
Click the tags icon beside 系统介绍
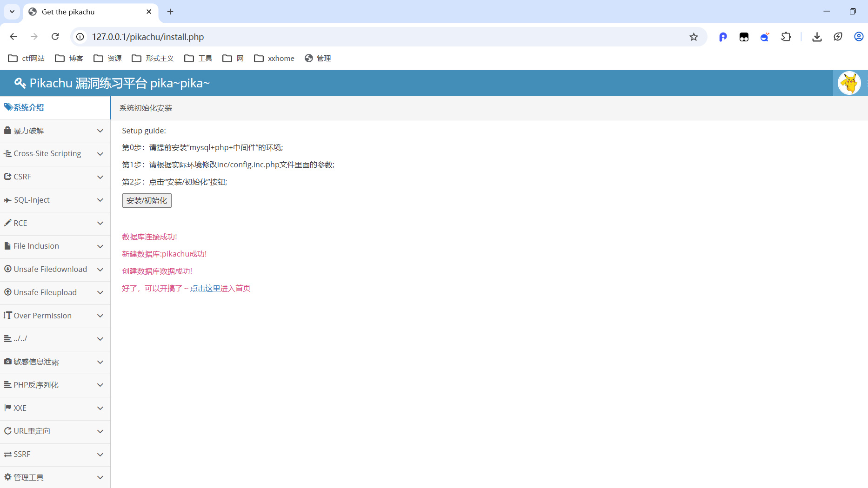click(x=8, y=107)
